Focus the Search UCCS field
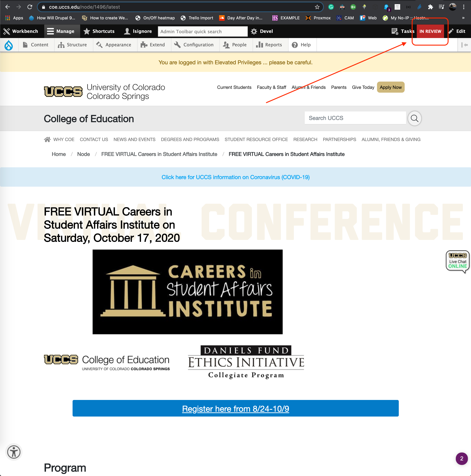This screenshot has width=471, height=476. click(355, 118)
